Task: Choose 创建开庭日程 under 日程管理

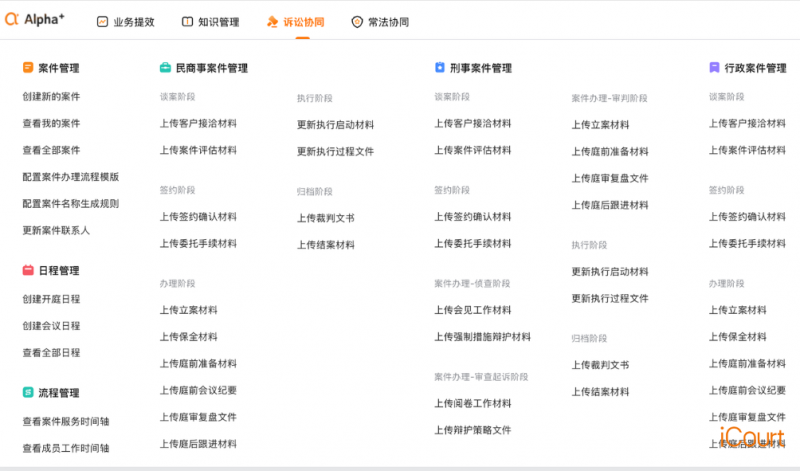Action: (51, 299)
